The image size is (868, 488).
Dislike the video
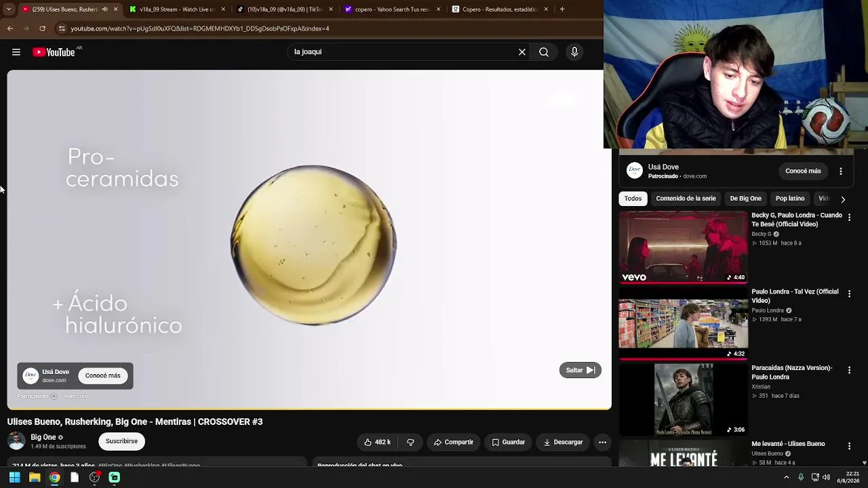coord(410,443)
